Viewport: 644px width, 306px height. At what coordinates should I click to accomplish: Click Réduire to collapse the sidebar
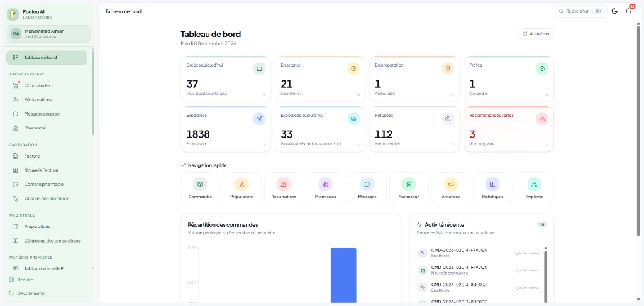[21, 280]
